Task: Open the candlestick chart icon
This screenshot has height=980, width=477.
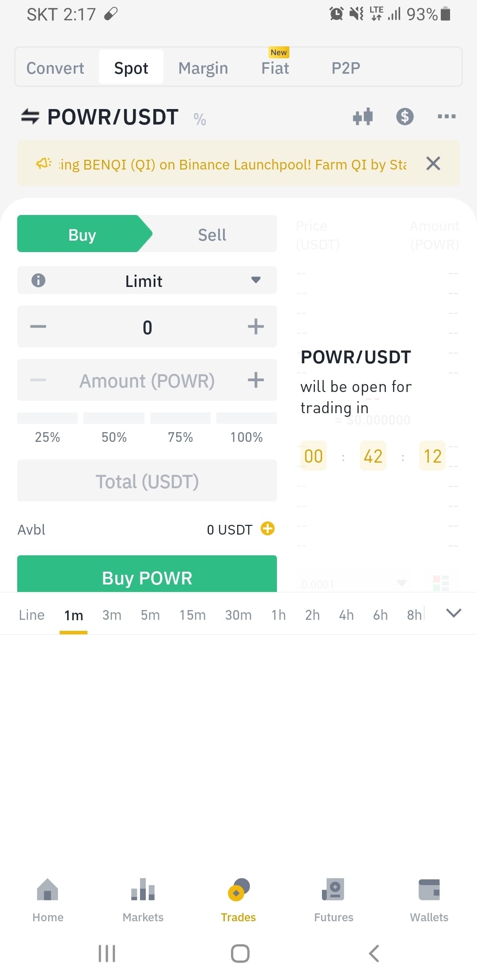Action: 363,117
